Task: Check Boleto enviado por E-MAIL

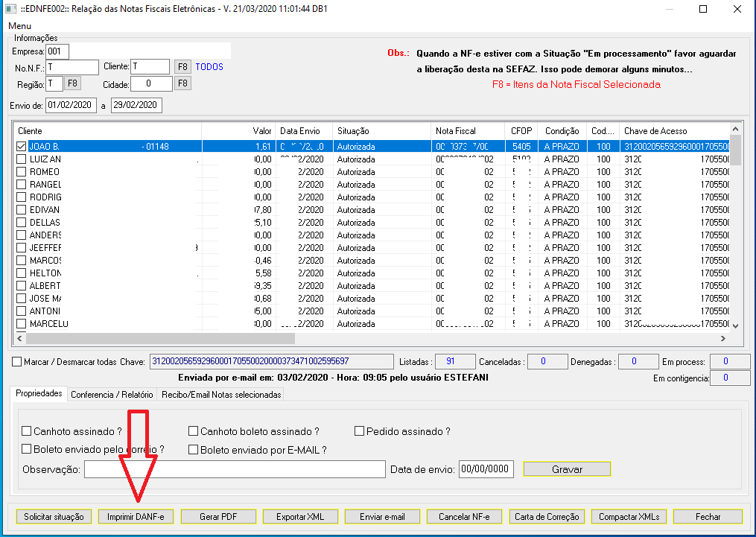Action: (194, 450)
